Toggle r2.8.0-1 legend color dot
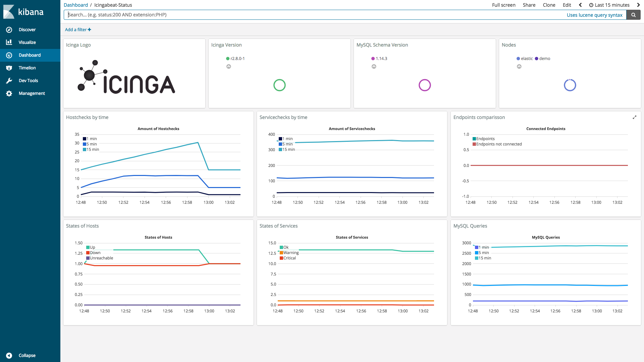The height and width of the screenshot is (362, 644). [x=228, y=59]
